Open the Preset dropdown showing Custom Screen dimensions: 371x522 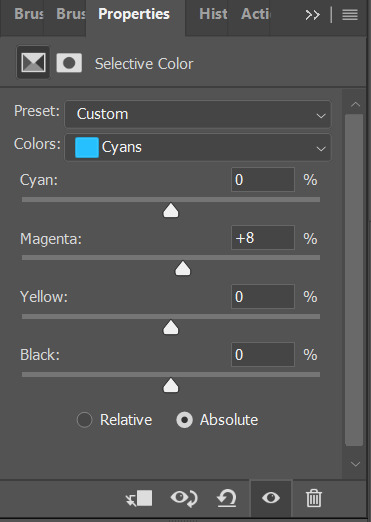(198, 114)
